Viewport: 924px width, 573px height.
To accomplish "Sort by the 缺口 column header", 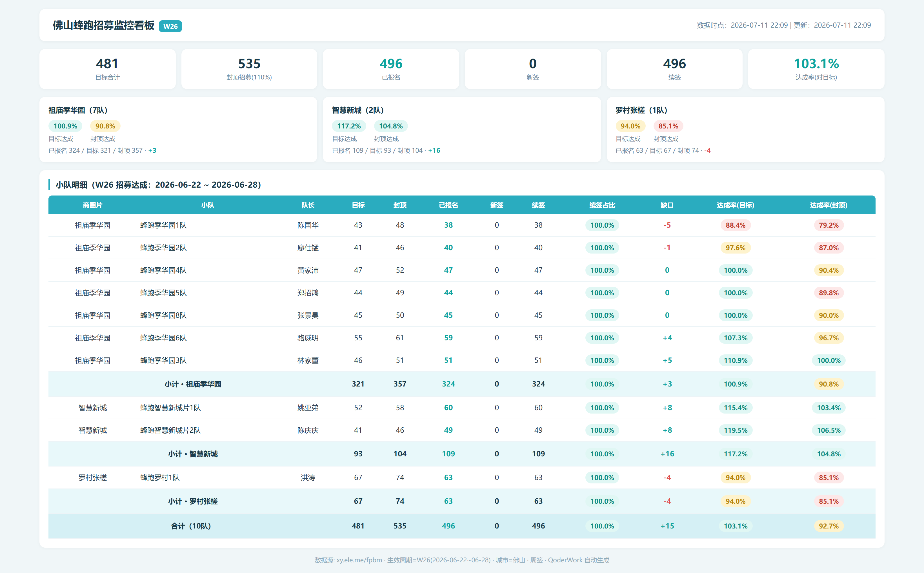I will 667,205.
